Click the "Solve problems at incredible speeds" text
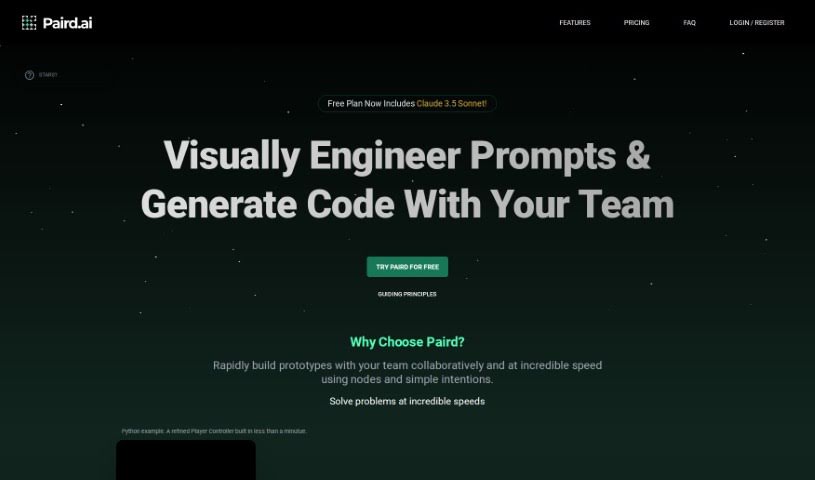815x480 pixels. pos(407,401)
